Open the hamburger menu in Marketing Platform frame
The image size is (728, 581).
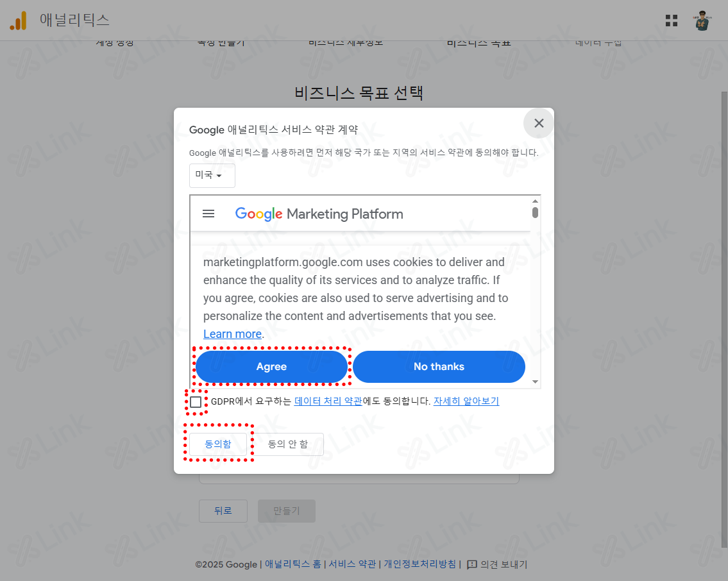tap(208, 214)
